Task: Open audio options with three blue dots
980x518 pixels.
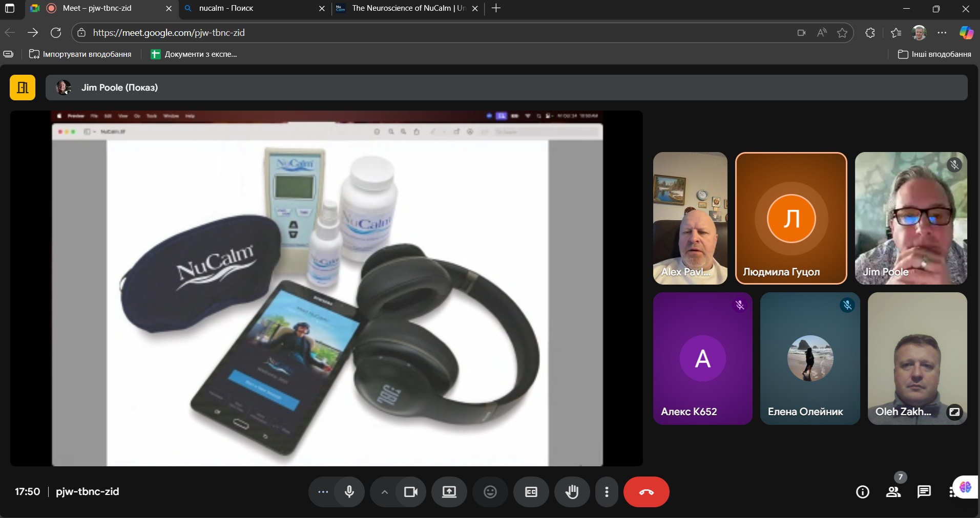Action: (x=323, y=492)
